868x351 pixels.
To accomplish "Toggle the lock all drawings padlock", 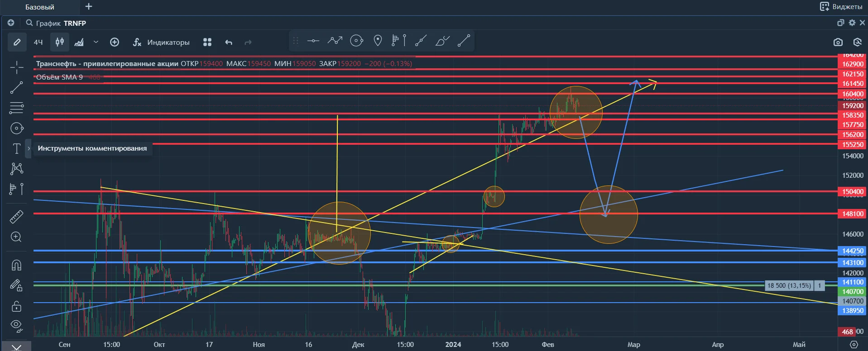I will click(17, 306).
